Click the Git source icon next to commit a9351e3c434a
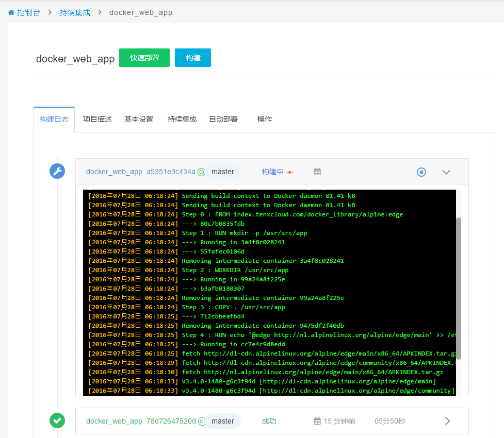 click(202, 172)
